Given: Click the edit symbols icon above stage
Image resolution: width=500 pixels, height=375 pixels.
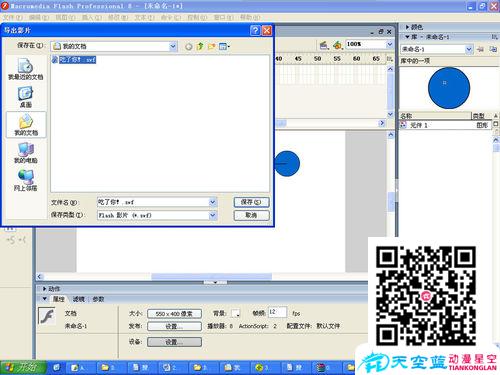Looking at the screenshot, I should pyautogui.click(x=337, y=44).
